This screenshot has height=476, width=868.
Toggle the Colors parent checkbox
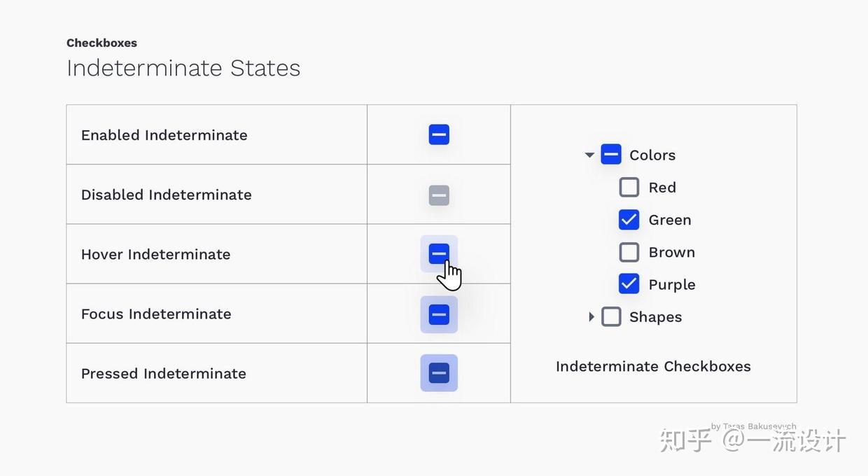[x=611, y=155]
